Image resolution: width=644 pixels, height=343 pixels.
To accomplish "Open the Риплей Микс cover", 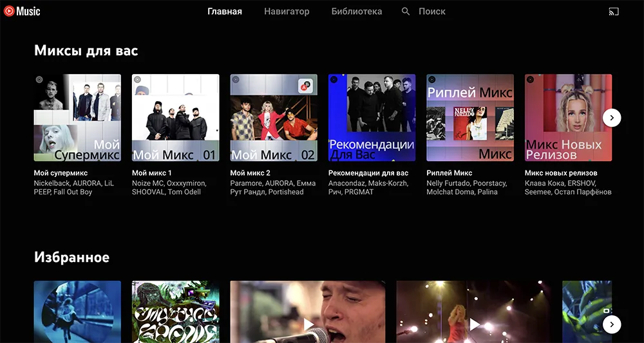I will pos(470,118).
